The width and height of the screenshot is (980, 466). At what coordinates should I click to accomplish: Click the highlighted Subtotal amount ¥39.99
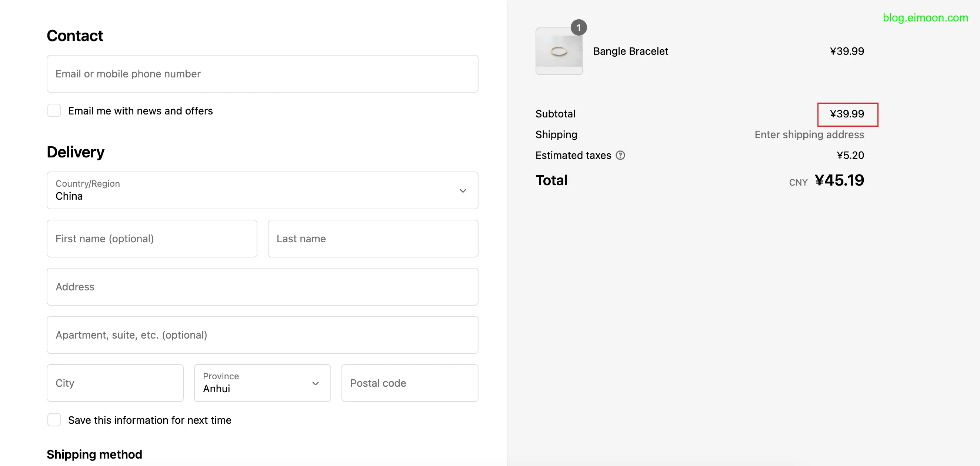coord(847,114)
